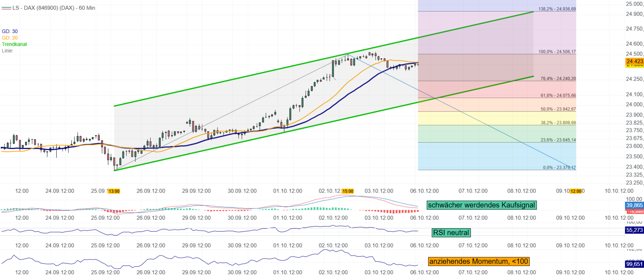This screenshot has width=644, height=276.
Task: Click the grey Linie legend label
Action: (x=7, y=51)
